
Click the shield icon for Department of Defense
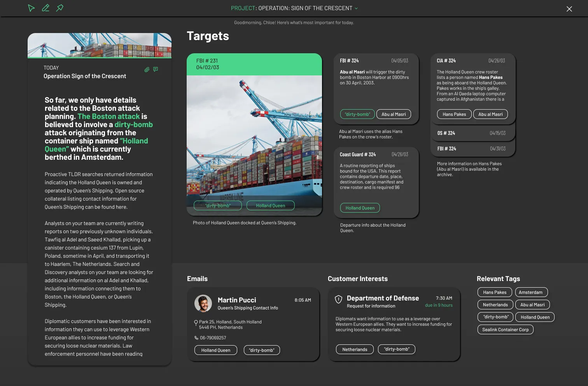coord(339,299)
